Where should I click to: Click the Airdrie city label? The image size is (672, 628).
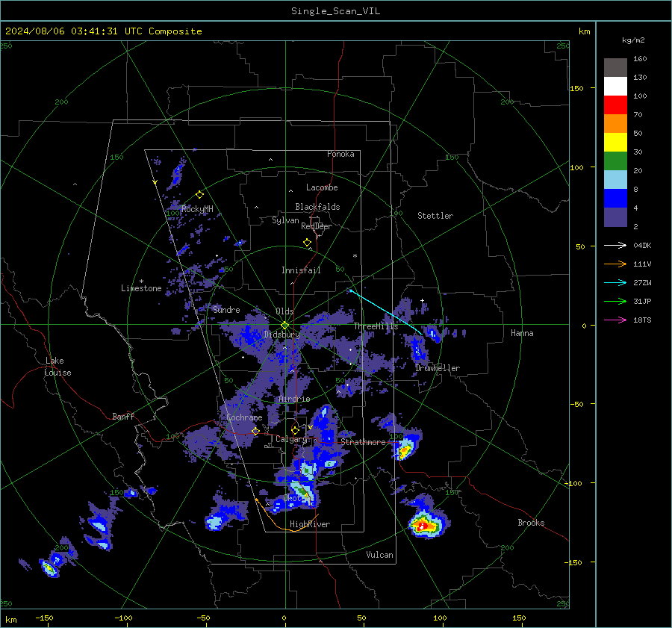(x=294, y=399)
